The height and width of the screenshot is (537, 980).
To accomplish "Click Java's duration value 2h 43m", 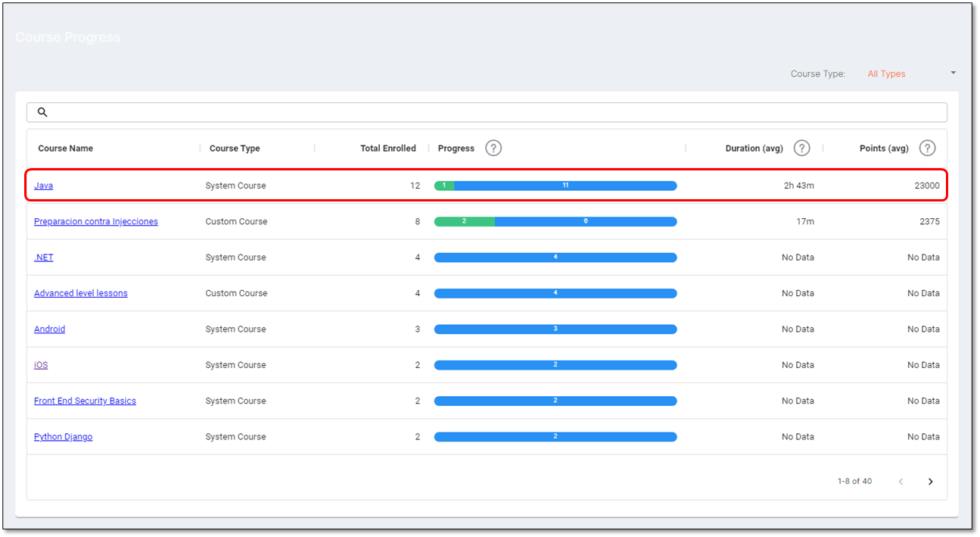I will click(x=799, y=186).
